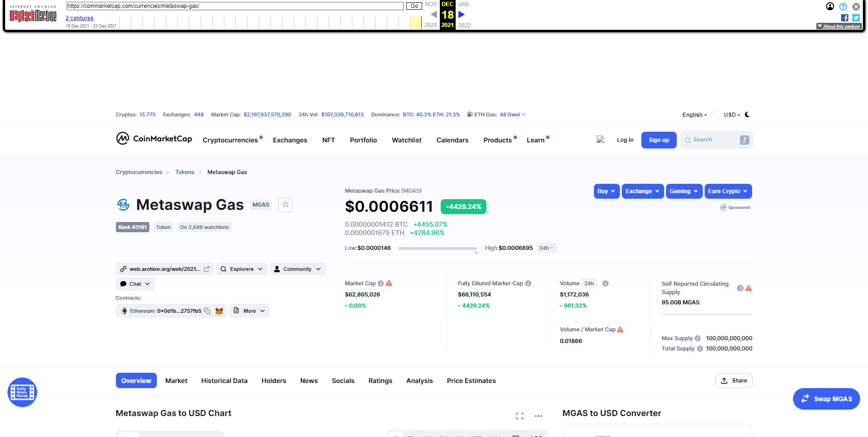868x437 pixels.
Task: Show Max Supply info icon
Action: (x=698, y=338)
